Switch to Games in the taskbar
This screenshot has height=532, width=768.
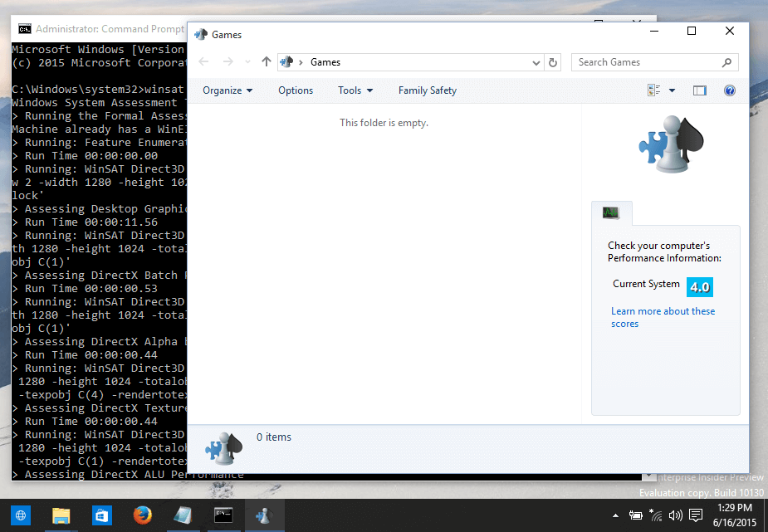click(264, 515)
